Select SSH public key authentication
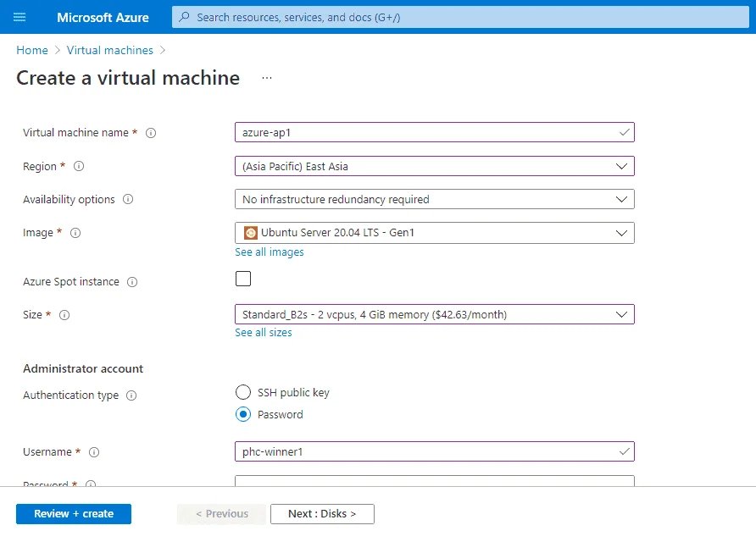This screenshot has width=756, height=542. point(243,392)
